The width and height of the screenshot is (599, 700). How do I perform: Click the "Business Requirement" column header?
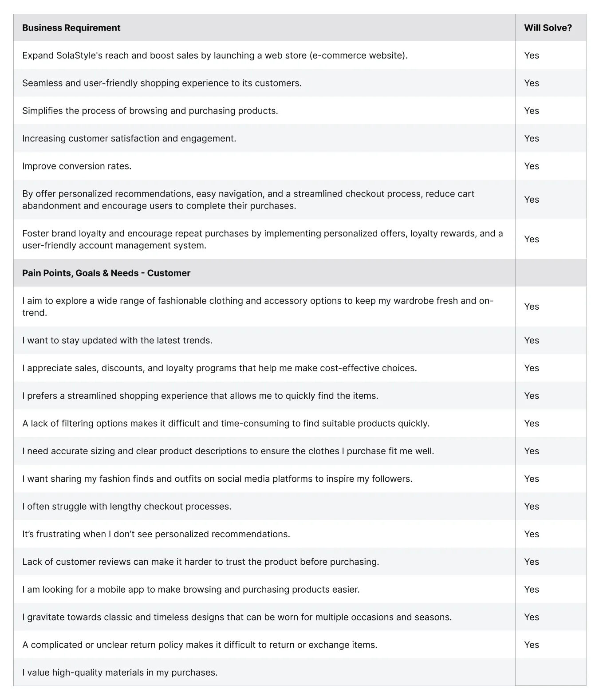click(71, 28)
